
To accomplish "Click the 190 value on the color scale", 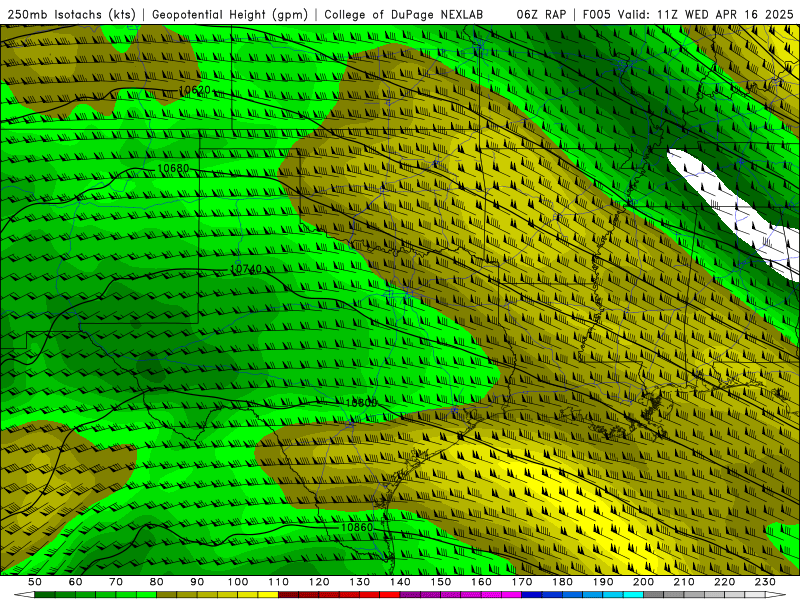I will (603, 582).
